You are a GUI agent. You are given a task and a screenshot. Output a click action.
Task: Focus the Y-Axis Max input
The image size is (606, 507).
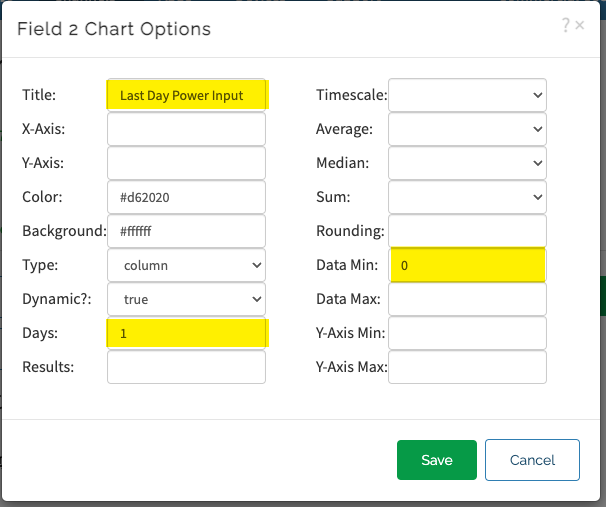(467, 367)
